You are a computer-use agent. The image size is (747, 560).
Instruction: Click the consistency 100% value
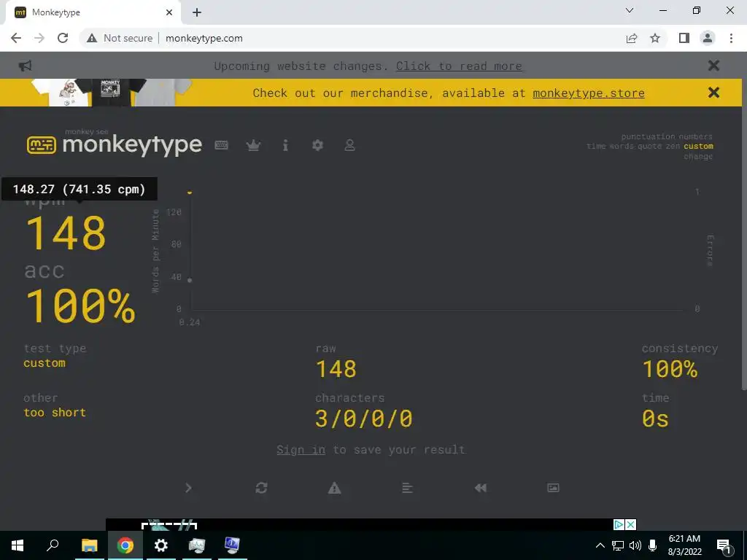(670, 369)
